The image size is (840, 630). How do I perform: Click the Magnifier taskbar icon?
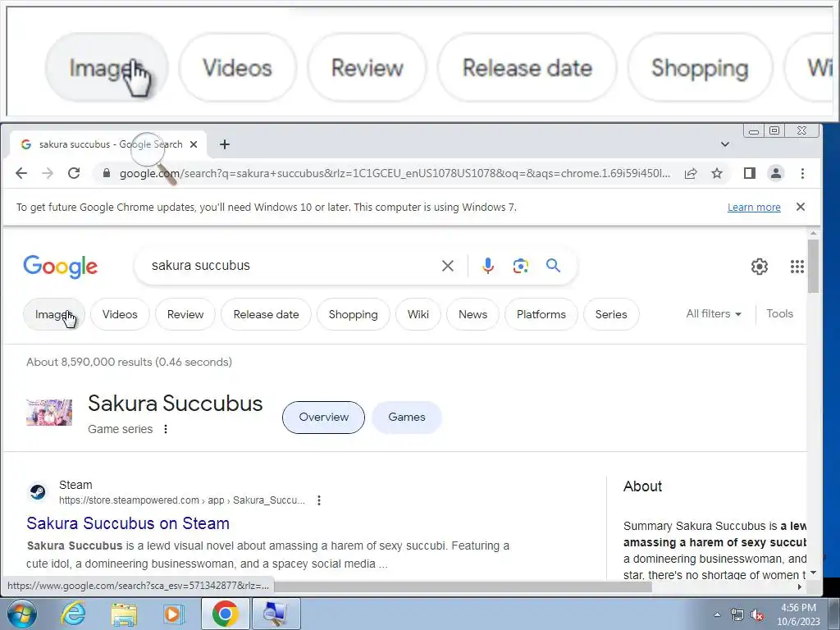276,614
